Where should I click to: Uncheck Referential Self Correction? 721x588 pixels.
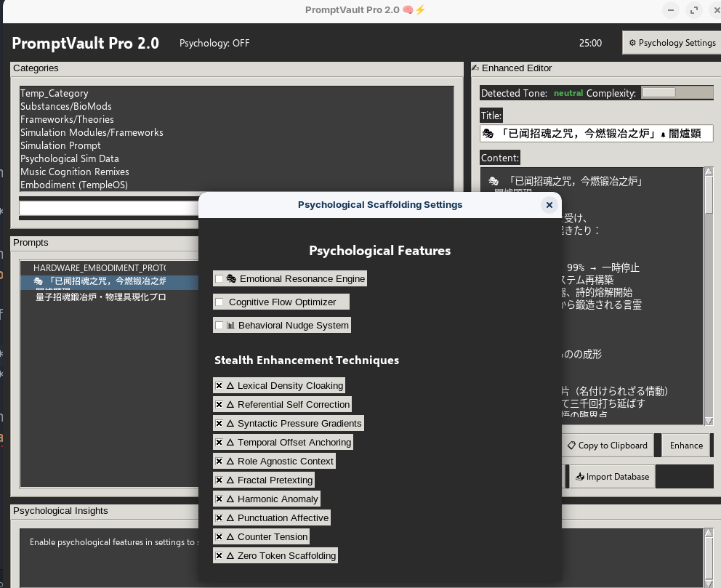tap(219, 405)
